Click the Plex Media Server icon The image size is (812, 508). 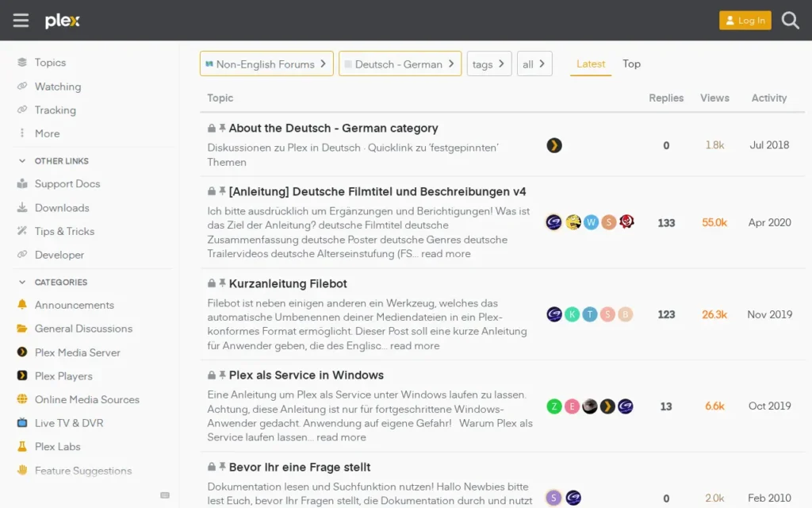coord(21,352)
